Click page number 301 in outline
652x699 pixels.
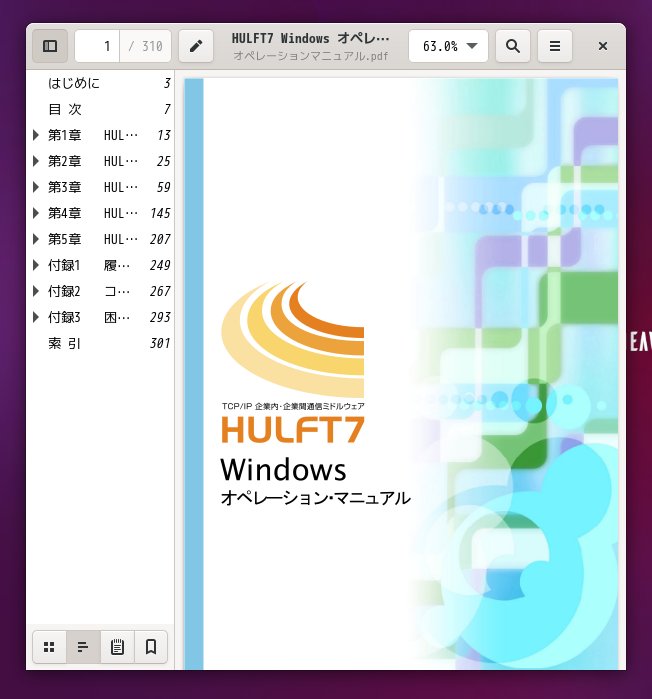160,343
